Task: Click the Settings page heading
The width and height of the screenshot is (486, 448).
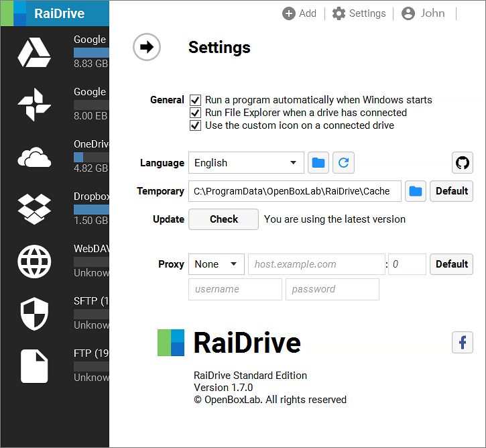Action: 219,48
